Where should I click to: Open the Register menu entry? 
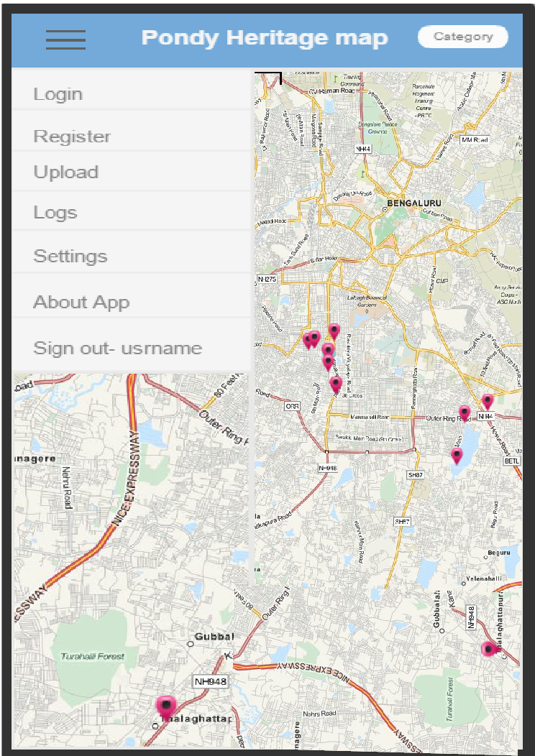coord(131,131)
